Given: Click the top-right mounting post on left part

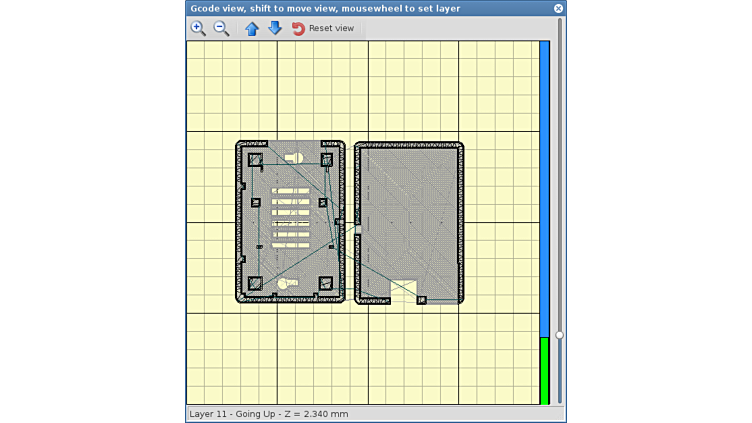Looking at the screenshot, I should point(326,160).
